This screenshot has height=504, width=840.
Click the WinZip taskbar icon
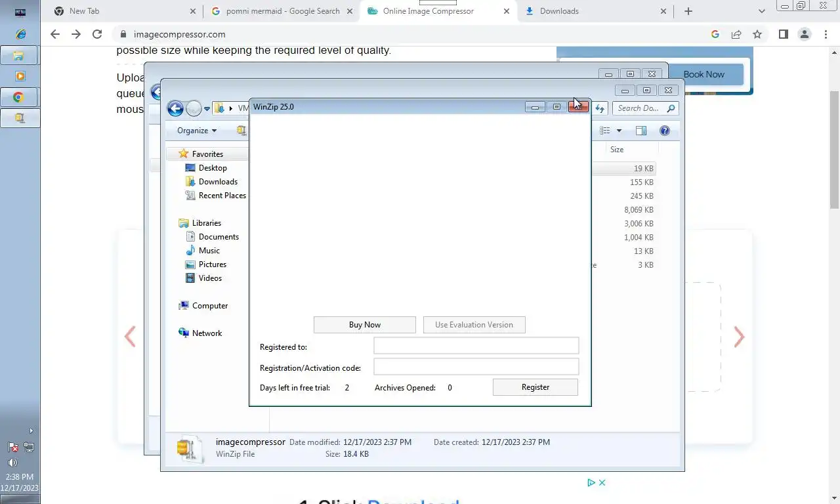(x=20, y=118)
